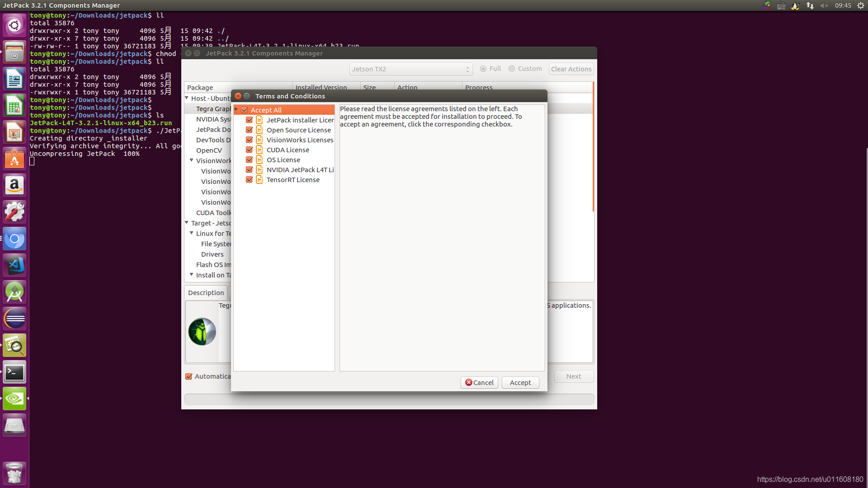Image resolution: width=868 pixels, height=488 pixels.
Task: Open Ubuntu dash search icon
Action: pos(14,26)
